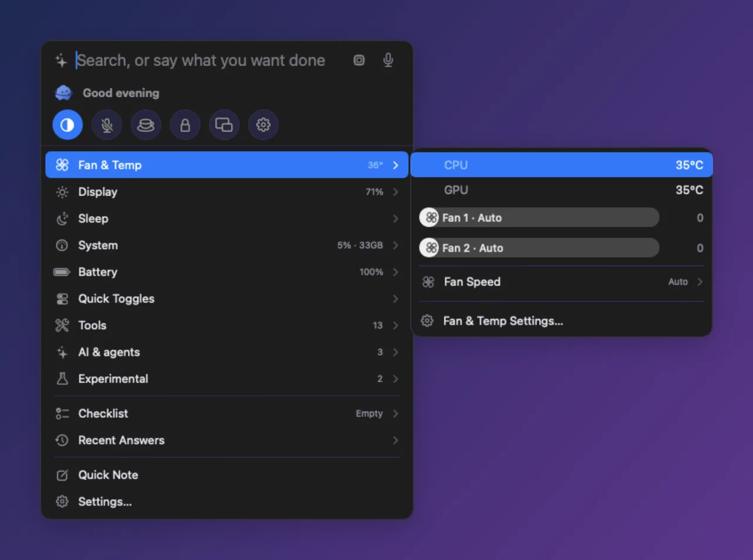
Task: Click the battery icon in Battery row
Action: tap(62, 272)
